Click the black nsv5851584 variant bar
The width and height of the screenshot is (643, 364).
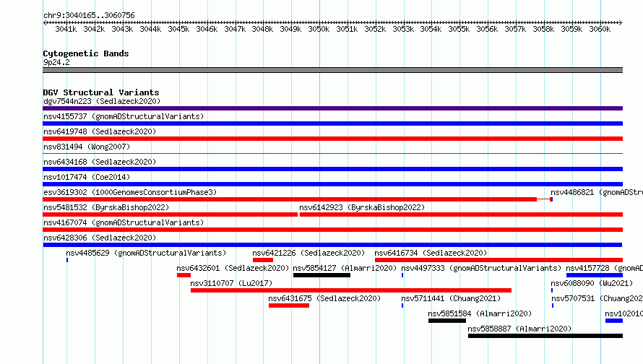447,321
